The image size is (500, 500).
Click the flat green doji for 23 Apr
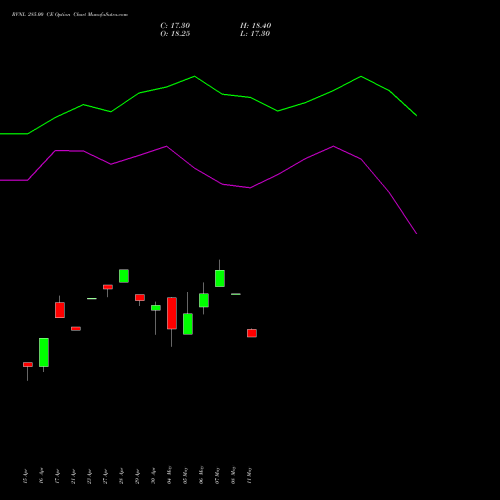92,299
